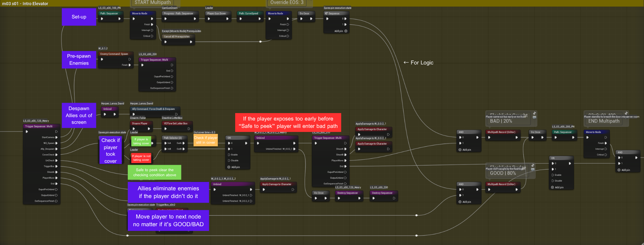Click Add pin on OR node beside Unbind
Screen dimensions: 644x245
click(x=234, y=167)
